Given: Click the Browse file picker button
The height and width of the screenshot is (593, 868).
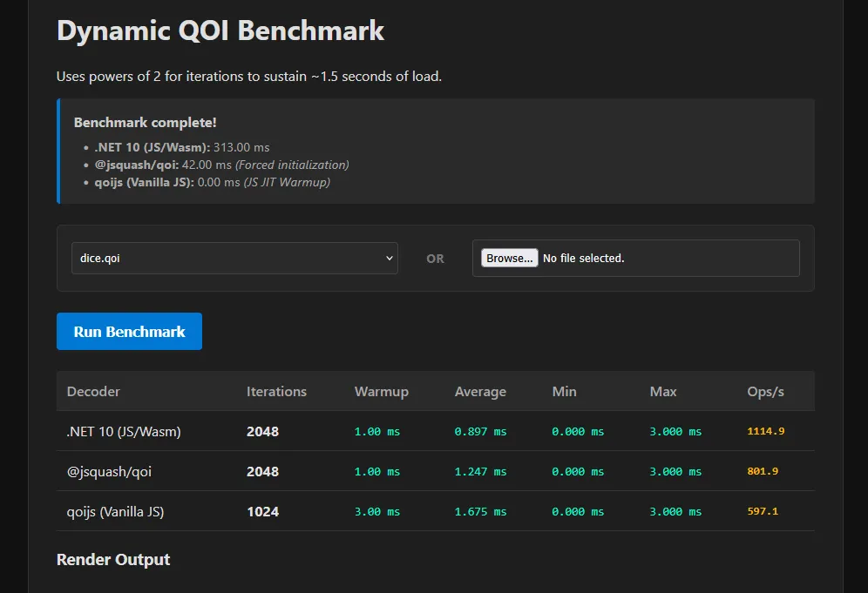Looking at the screenshot, I should point(508,257).
